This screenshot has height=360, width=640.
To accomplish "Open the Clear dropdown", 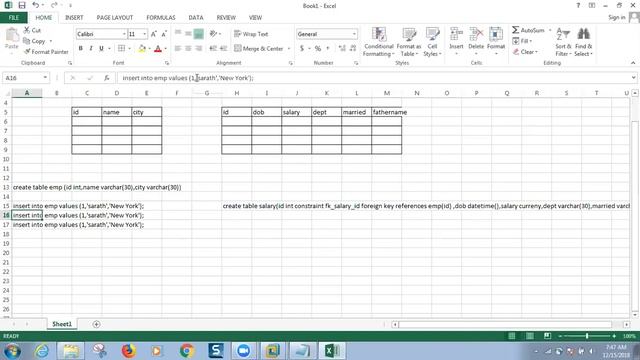I will (x=525, y=52).
